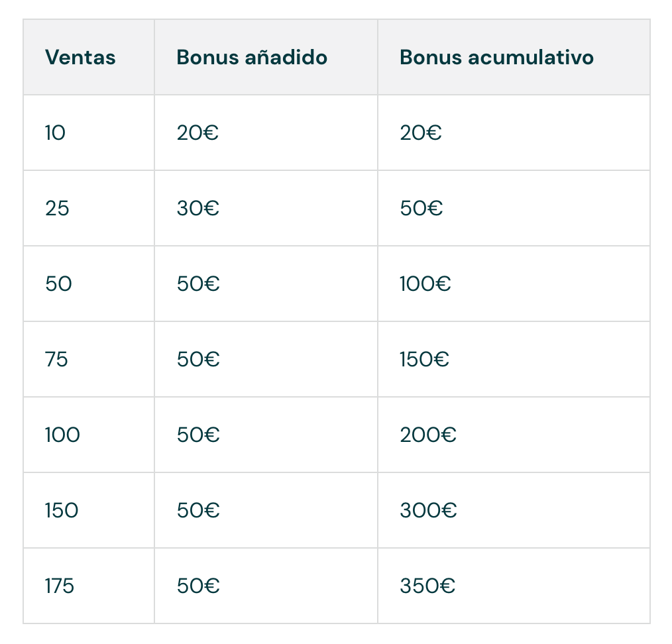The image size is (672, 644).
Task: Select the 175 ventas cell
Action: coord(60,586)
